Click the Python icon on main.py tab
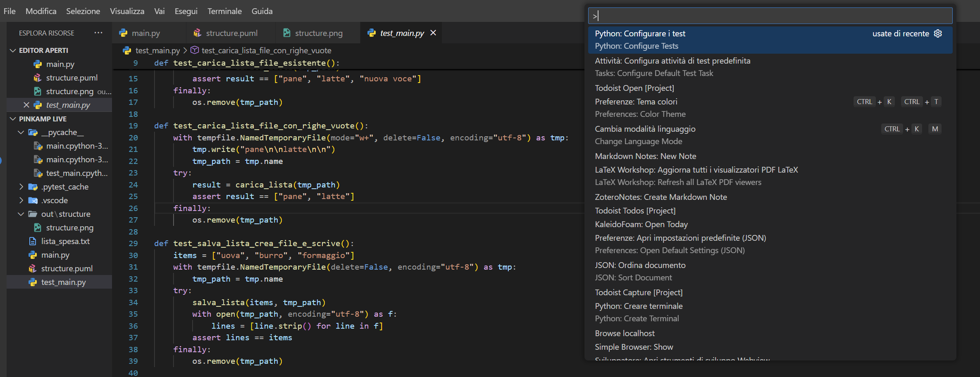The width and height of the screenshot is (980, 377). point(123,33)
